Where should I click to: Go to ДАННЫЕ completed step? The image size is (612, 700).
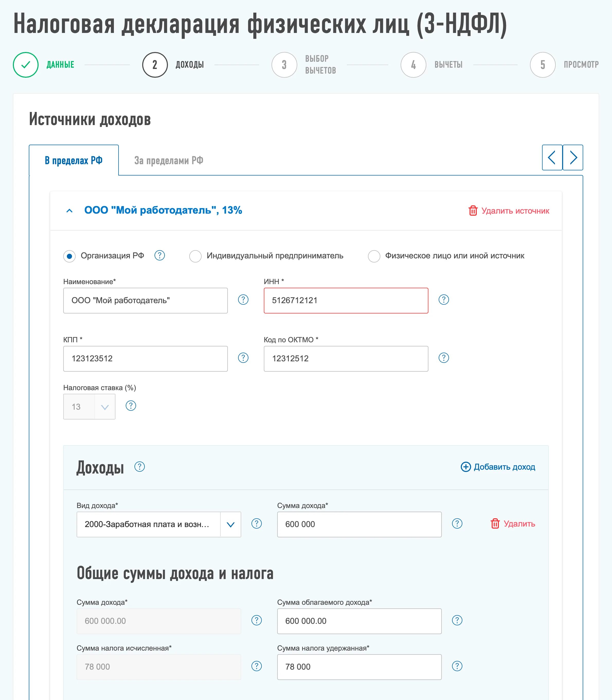pyautogui.click(x=26, y=65)
